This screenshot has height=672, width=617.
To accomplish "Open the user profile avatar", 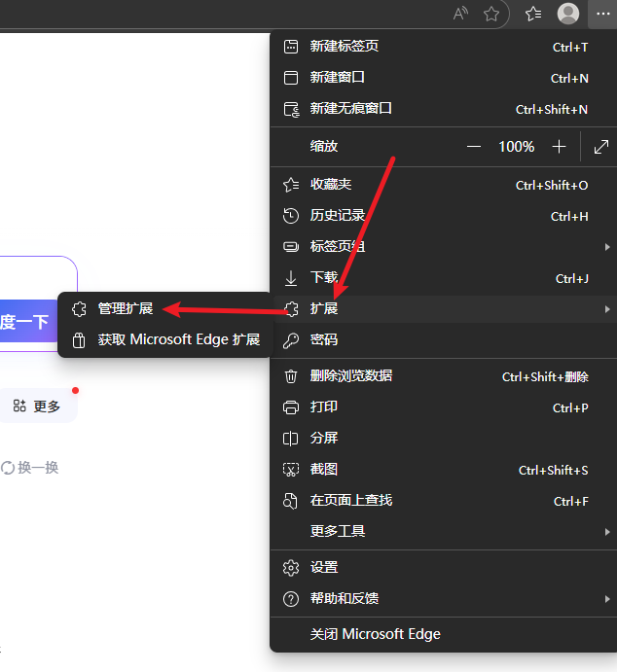I will point(567,14).
